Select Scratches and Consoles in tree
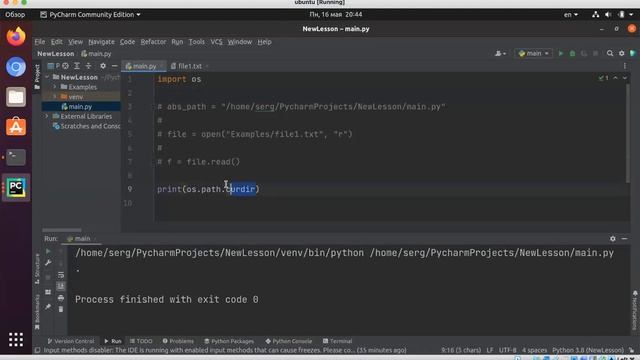Image resolution: width=640 pixels, height=360 pixels. coord(87,126)
